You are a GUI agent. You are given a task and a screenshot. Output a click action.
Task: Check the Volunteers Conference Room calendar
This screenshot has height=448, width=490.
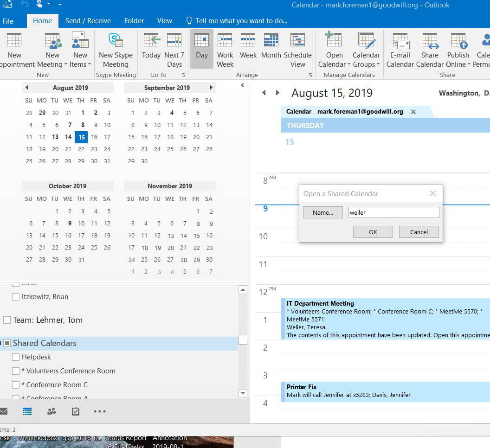pyautogui.click(x=16, y=371)
